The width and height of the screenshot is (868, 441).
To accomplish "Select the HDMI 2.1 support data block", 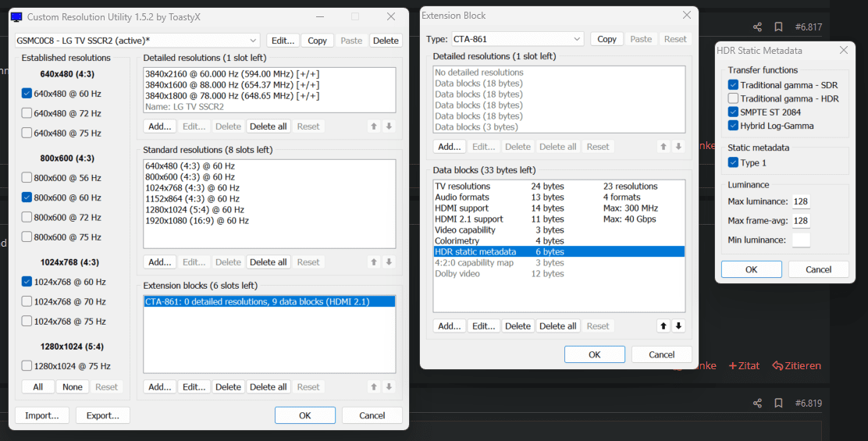I will tap(559, 219).
